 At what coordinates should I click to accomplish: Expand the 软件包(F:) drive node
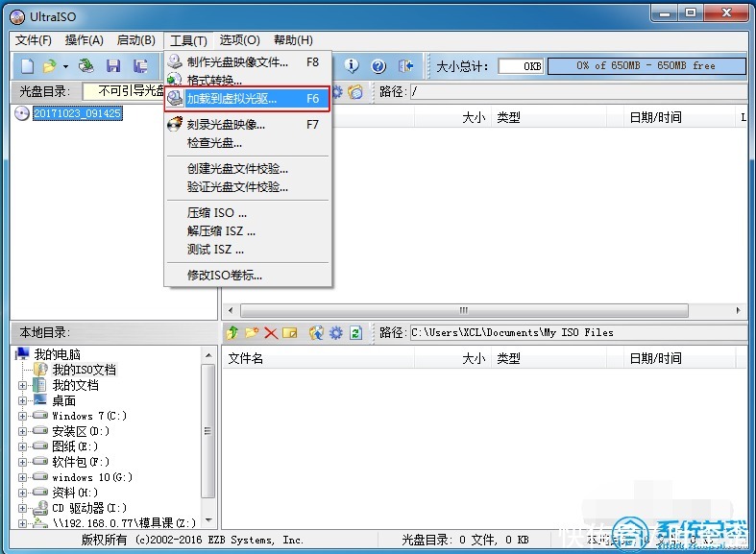(22, 462)
